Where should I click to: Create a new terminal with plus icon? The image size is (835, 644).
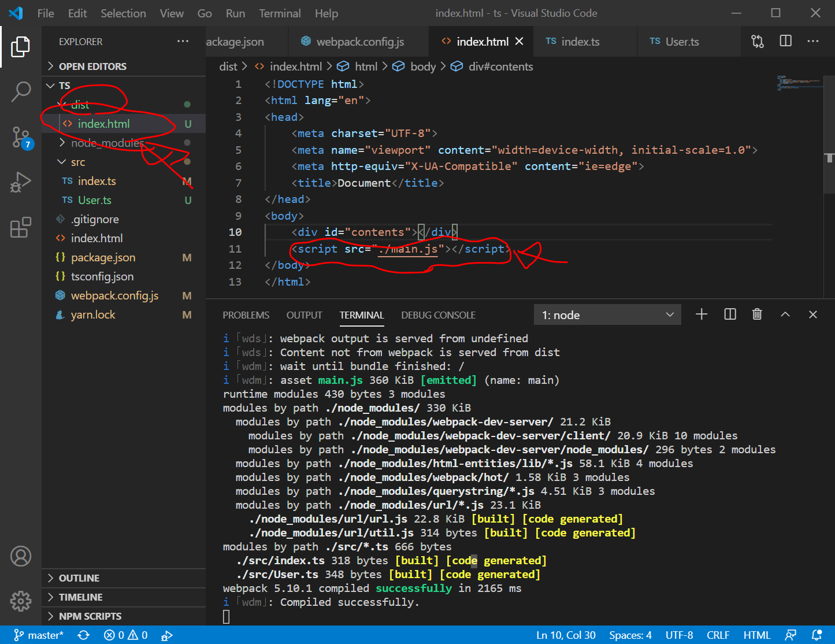702,314
